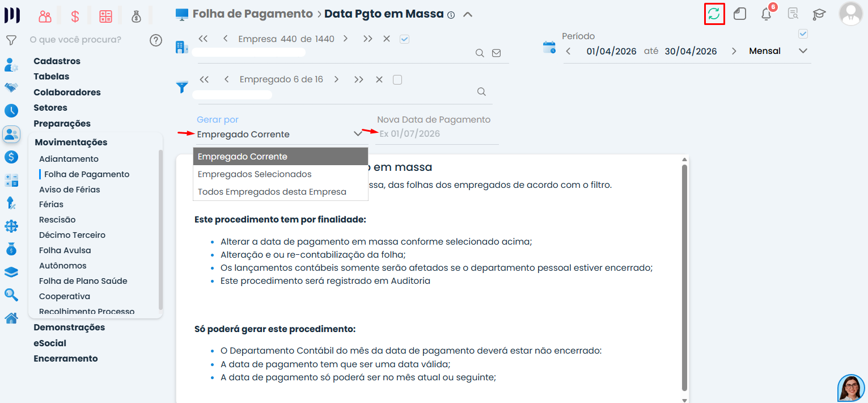Click the Folha de Pagamento breadcrumb
This screenshot has height=403, width=868.
click(252, 14)
